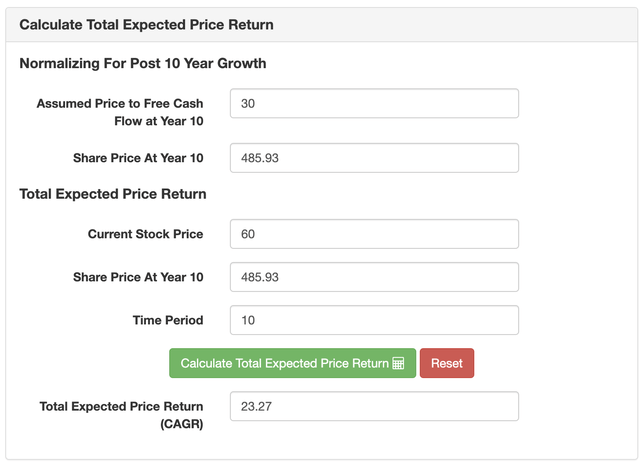Select the Total Expected Price Return (CAGR) result field
The height and width of the screenshot is (466, 640).
point(374,406)
